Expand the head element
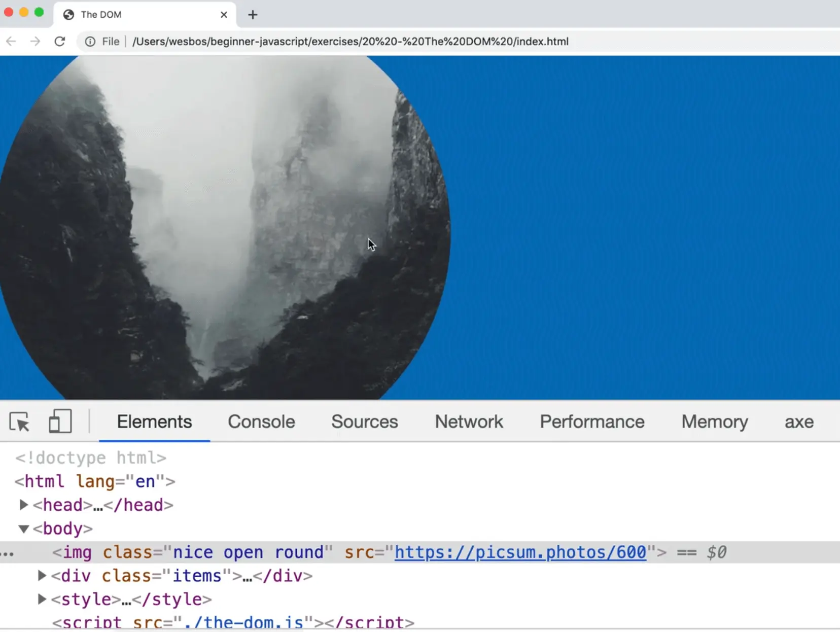 (23, 505)
